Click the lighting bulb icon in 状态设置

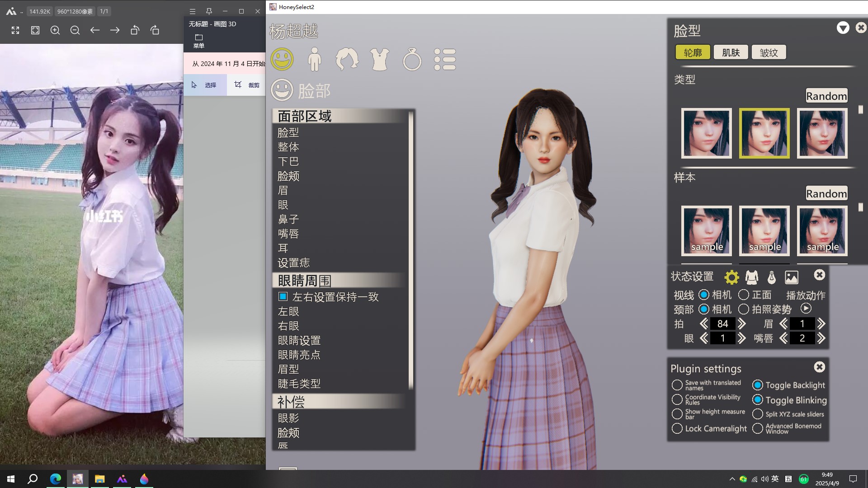772,277
